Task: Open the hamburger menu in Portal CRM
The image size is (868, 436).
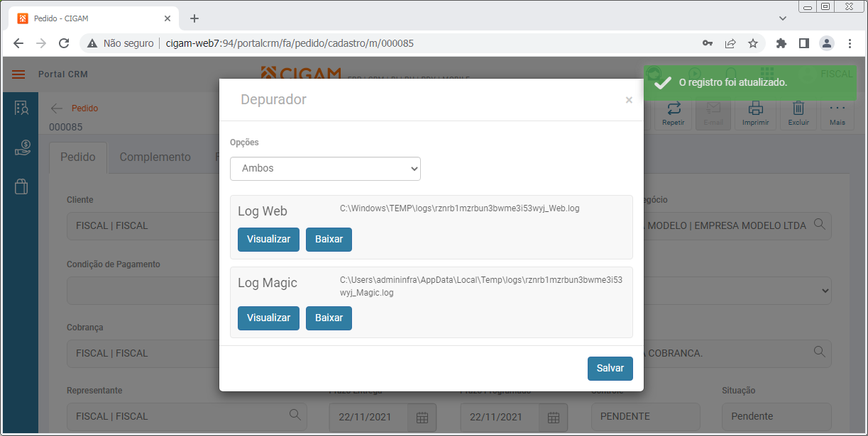Action: 18,74
